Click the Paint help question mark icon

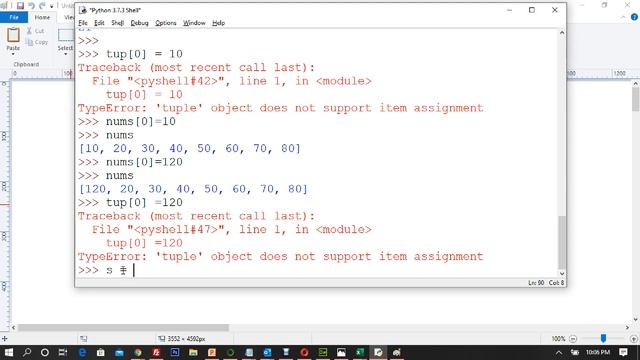[634, 17]
